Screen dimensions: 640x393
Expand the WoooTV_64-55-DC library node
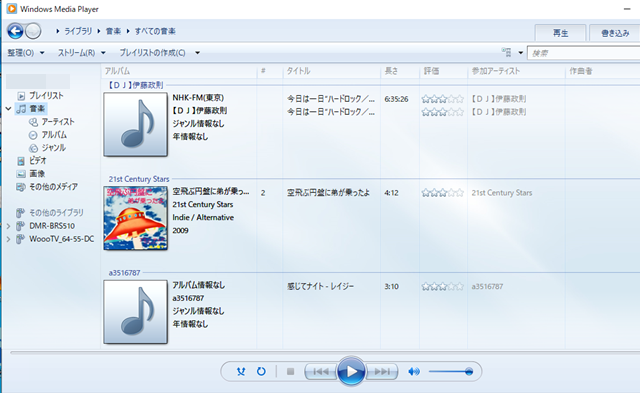coord(8,239)
